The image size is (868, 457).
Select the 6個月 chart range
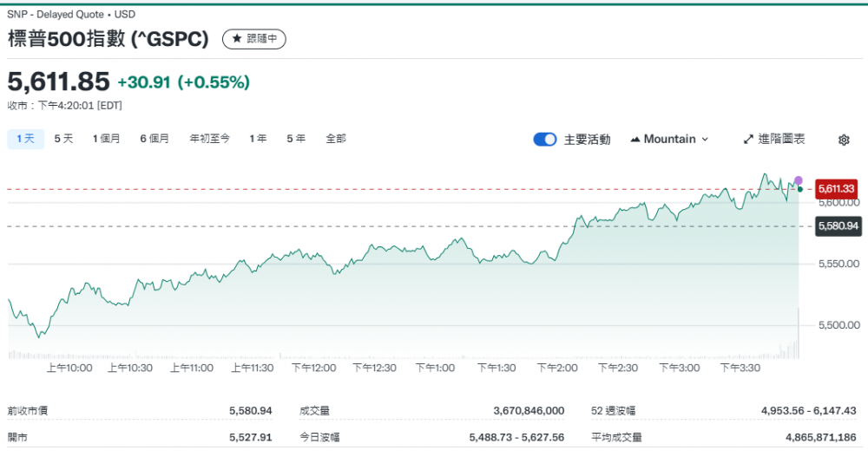pos(155,139)
